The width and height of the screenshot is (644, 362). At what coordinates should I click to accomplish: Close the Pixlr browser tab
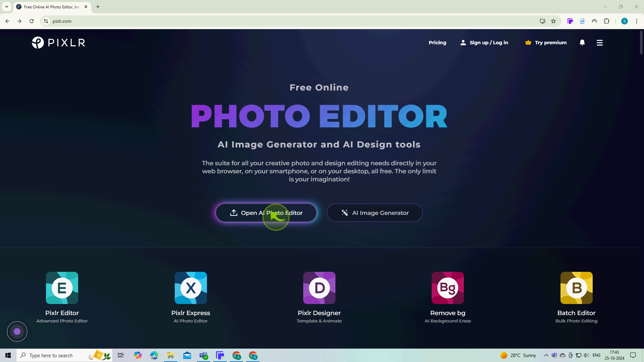click(x=86, y=7)
